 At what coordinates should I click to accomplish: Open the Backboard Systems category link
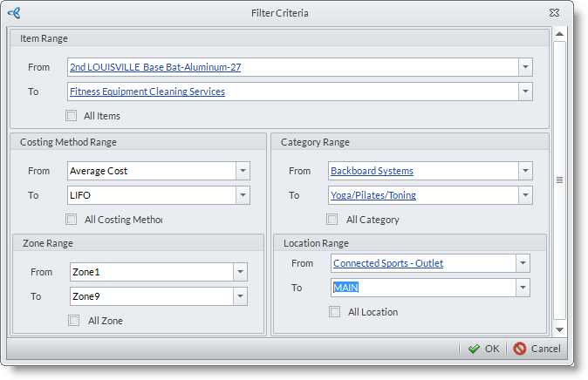coord(372,171)
